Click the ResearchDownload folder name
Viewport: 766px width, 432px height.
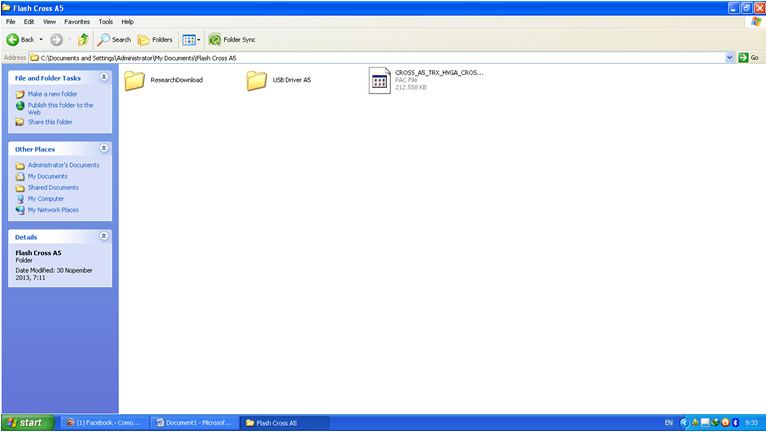tap(176, 80)
